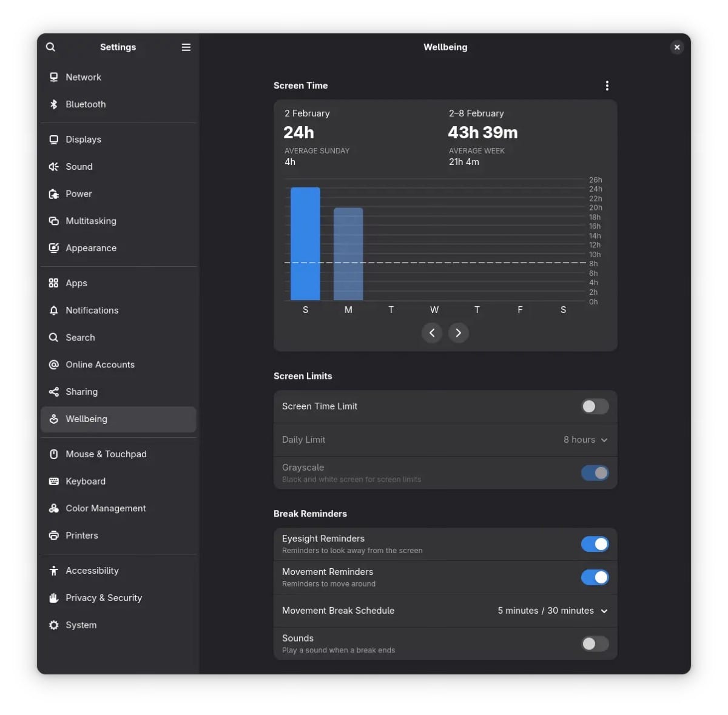Click the Power battery icon
The image size is (728, 715).
coord(53,194)
